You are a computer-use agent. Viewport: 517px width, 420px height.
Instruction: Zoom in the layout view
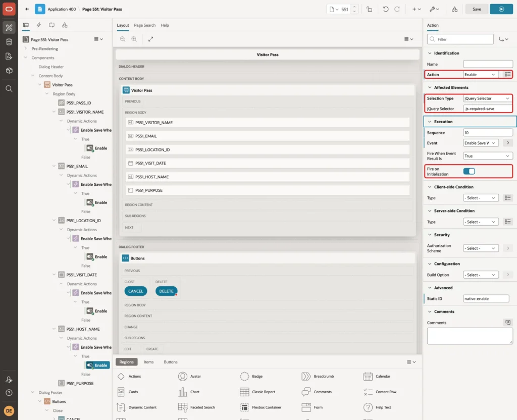134,39
